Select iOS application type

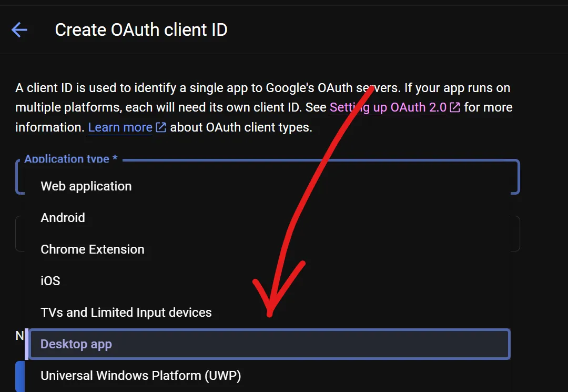tap(268, 281)
